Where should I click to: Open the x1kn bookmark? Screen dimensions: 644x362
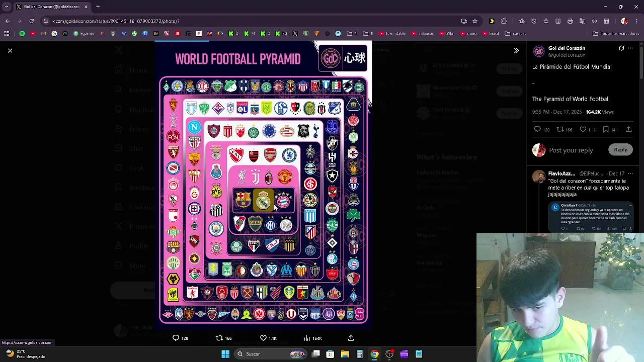tap(447, 34)
